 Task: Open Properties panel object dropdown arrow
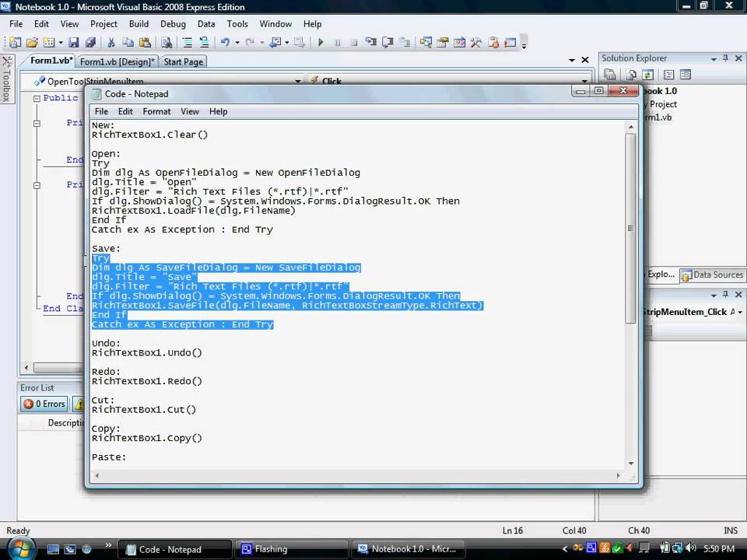740,313
